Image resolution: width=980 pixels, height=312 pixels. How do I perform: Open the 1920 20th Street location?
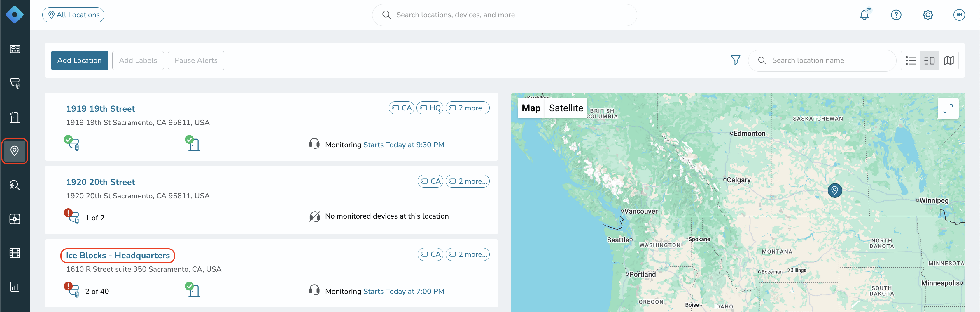click(100, 182)
